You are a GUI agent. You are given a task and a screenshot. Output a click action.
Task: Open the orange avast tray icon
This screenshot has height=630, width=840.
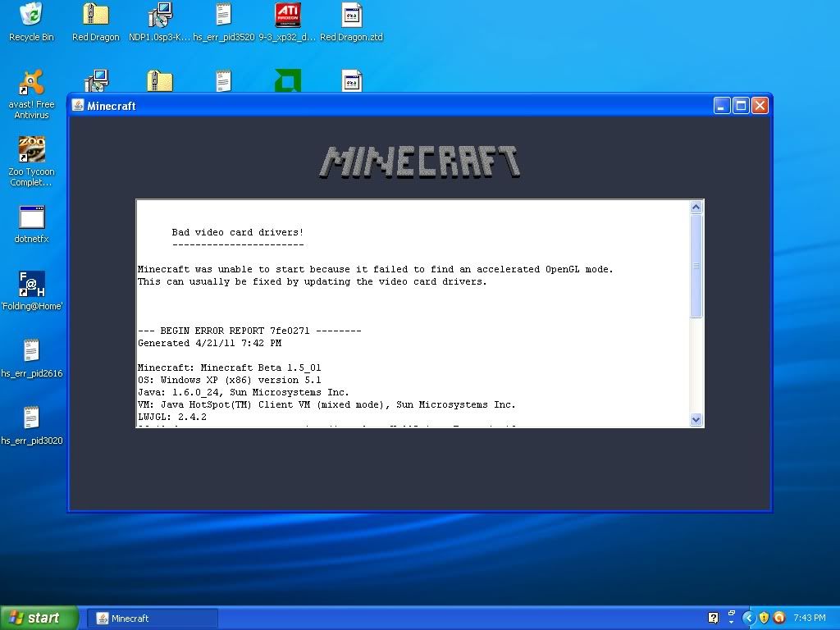tap(779, 618)
